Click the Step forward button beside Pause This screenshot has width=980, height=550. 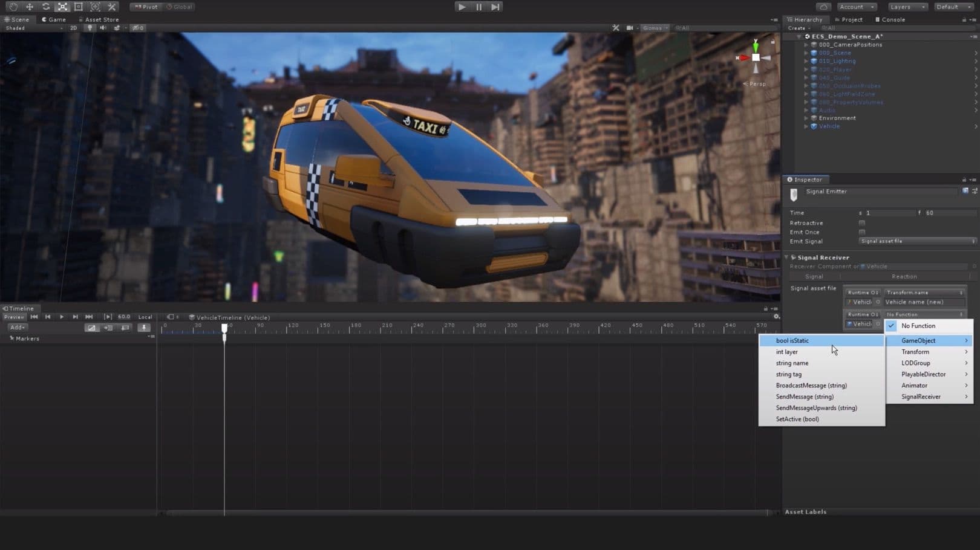495,7
